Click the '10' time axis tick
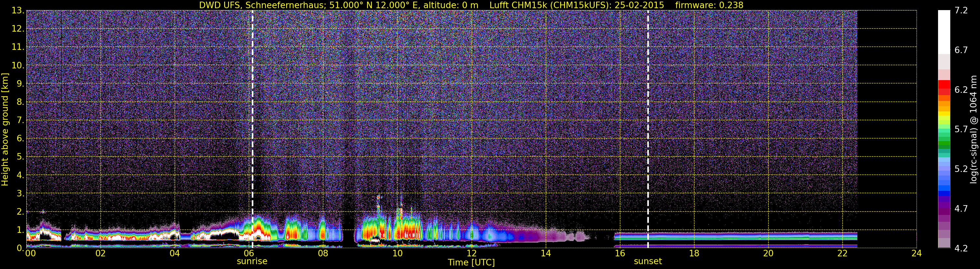Screen dimensions: 980x269 pyautogui.click(x=397, y=253)
